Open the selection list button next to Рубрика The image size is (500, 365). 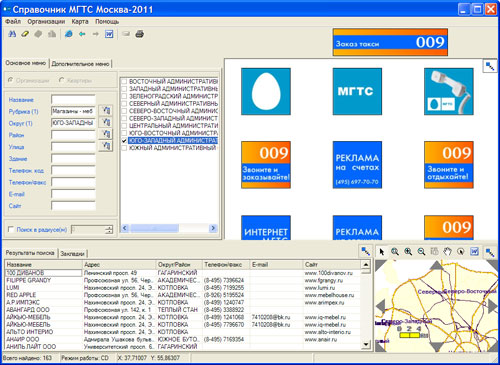pyautogui.click(x=105, y=111)
